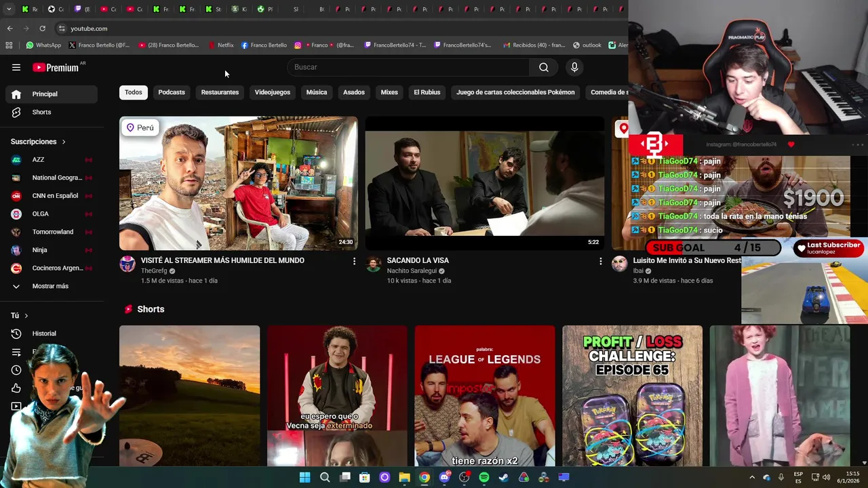This screenshot has width=868, height=488.
Task: Select the Música filter chip
Action: click(317, 92)
